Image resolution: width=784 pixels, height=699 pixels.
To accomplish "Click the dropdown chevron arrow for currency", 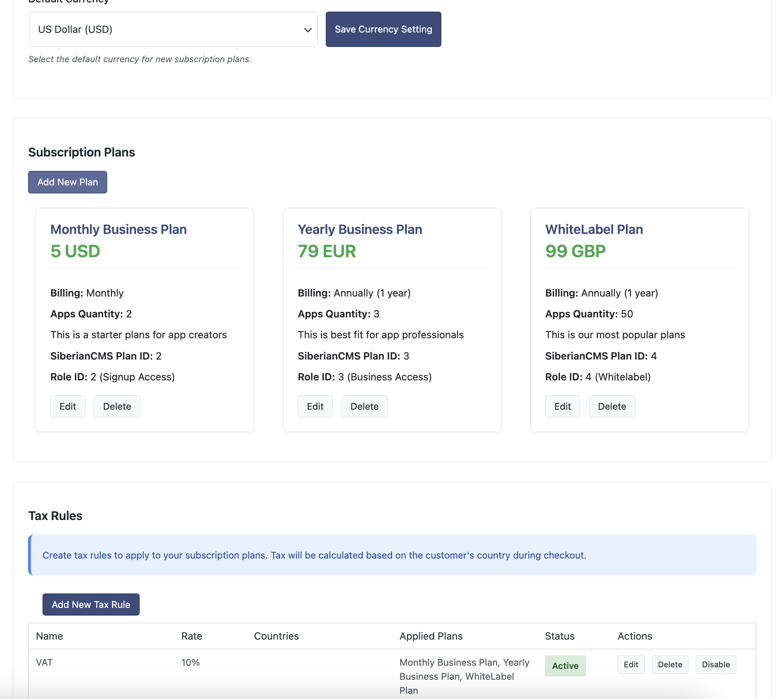I will [x=308, y=30].
